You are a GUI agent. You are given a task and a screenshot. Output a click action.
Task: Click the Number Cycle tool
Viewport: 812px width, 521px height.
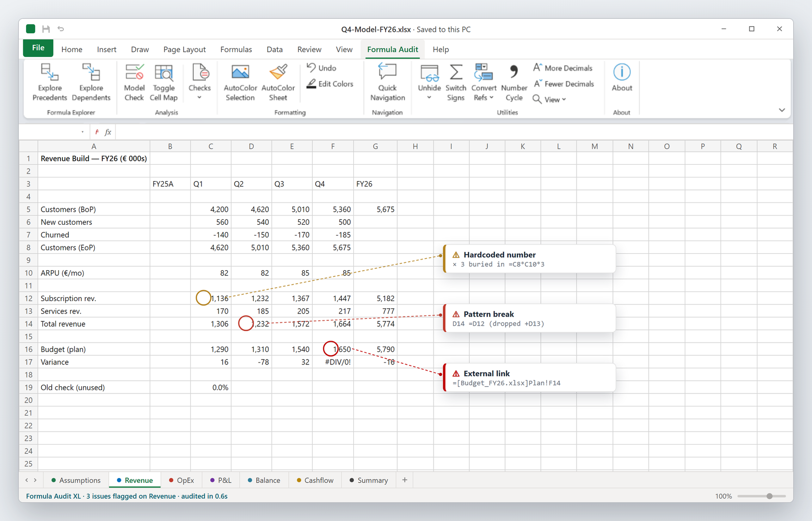coord(514,82)
